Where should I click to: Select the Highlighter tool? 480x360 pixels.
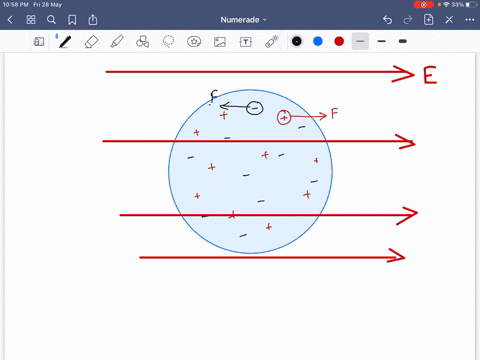117,42
